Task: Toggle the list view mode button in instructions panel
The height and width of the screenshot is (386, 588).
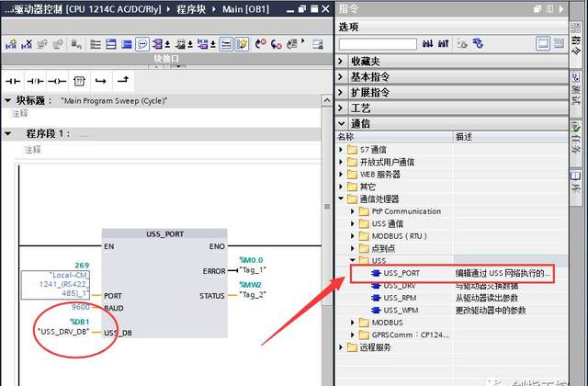Action: 558,43
